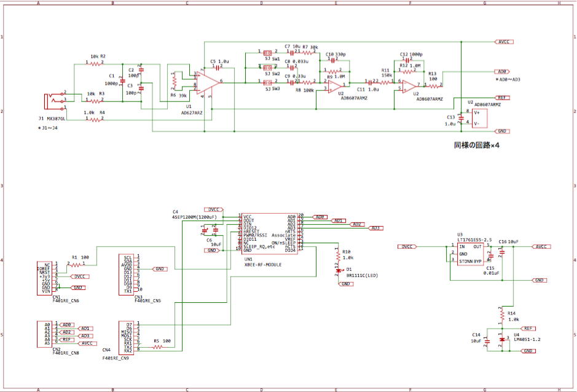Click the U3 LT1761ES5-2.5 regulator block
The image size is (577, 392).
pyautogui.click(x=470, y=254)
